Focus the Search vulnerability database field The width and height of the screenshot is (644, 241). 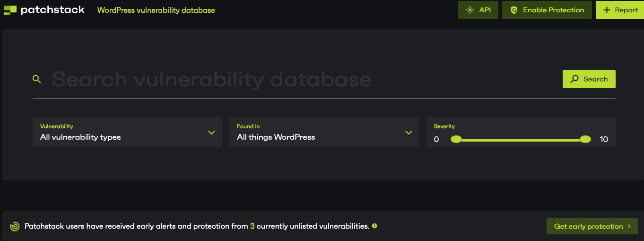pyautogui.click(x=303, y=79)
